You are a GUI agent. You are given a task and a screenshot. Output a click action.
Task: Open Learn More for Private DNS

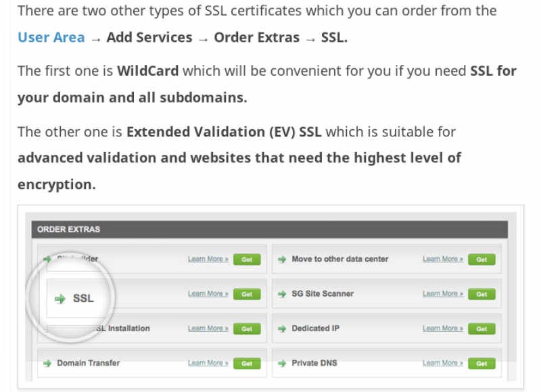pos(443,363)
